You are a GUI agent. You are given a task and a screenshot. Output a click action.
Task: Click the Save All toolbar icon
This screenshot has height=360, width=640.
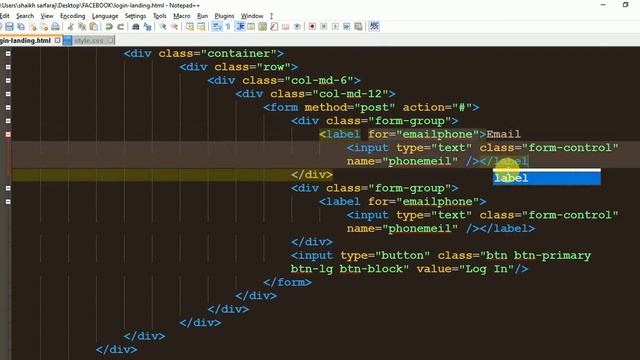click(x=21, y=27)
